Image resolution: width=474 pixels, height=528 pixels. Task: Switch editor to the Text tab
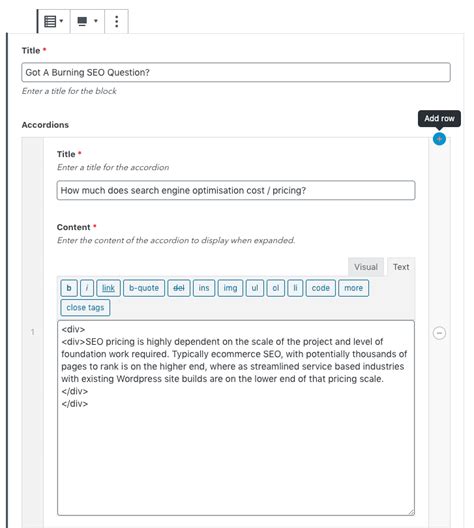click(401, 267)
